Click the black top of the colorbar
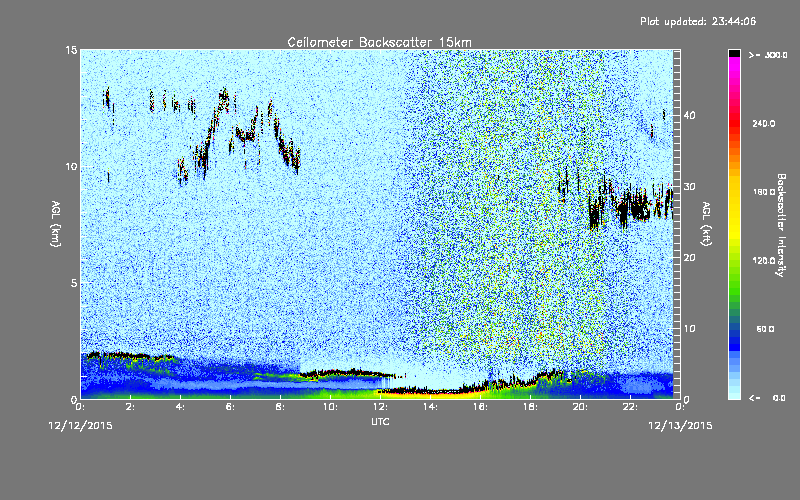The height and width of the screenshot is (500, 800). pos(734,53)
